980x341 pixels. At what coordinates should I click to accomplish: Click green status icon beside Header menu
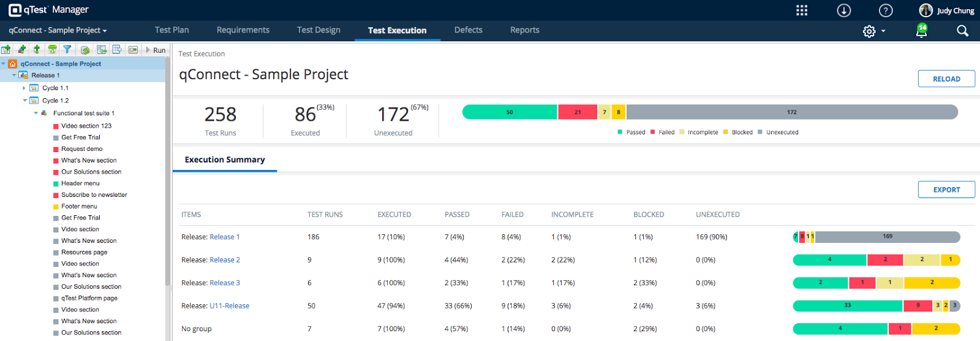click(56, 184)
